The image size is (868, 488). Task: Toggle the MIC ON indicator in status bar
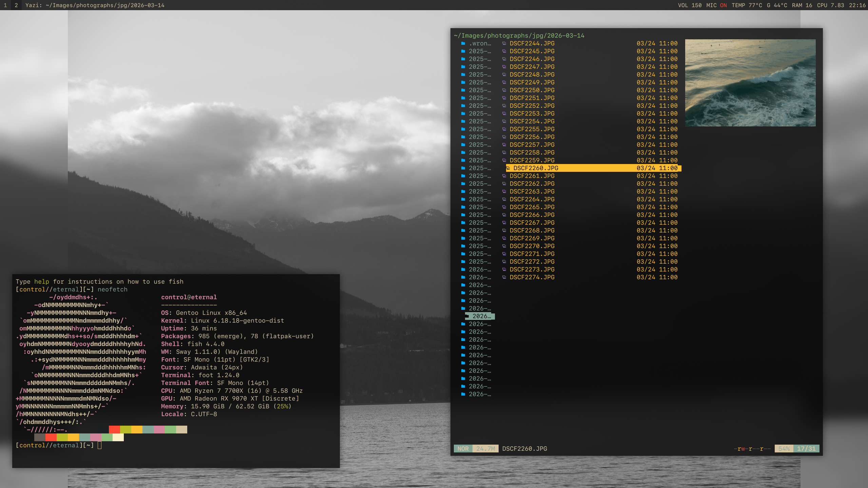(x=716, y=5)
